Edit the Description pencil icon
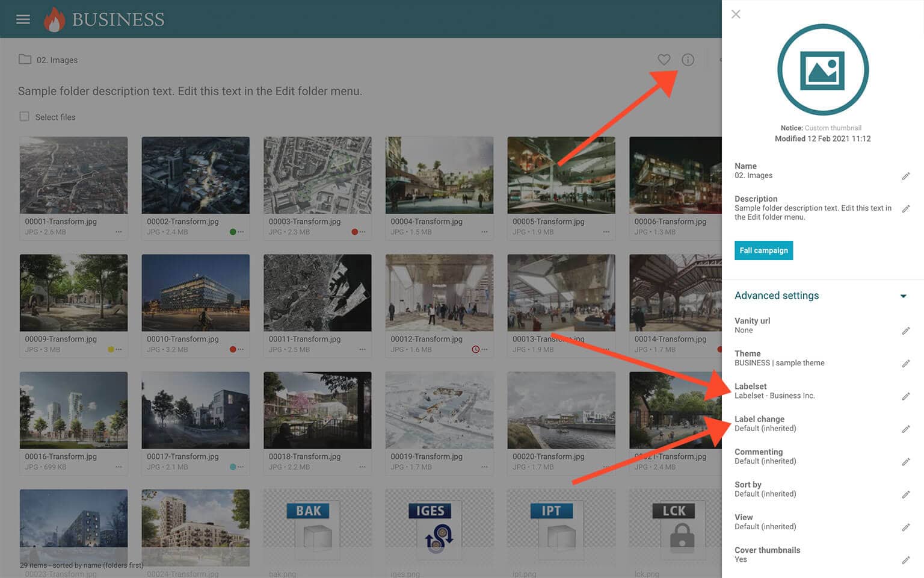This screenshot has width=924, height=578. pyautogui.click(x=905, y=209)
